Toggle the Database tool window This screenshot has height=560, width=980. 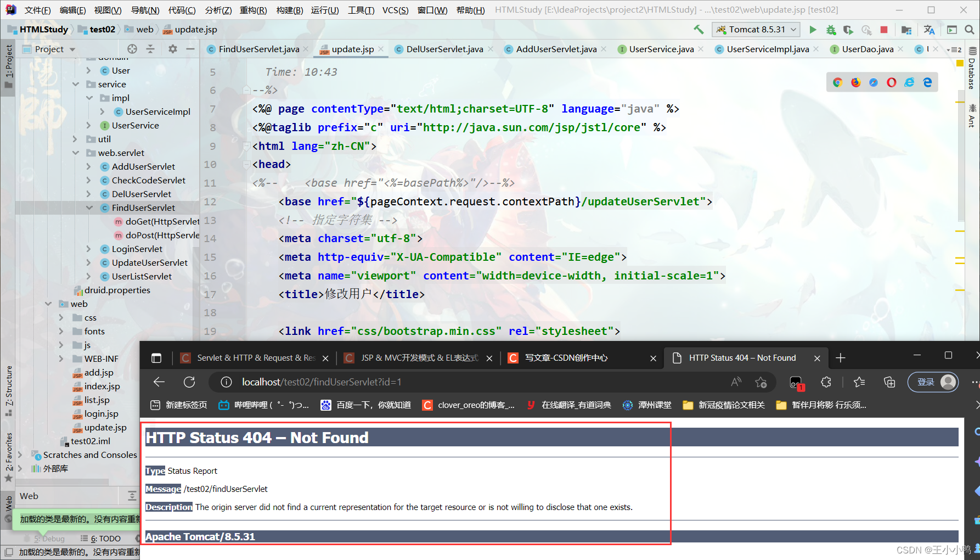click(x=972, y=69)
